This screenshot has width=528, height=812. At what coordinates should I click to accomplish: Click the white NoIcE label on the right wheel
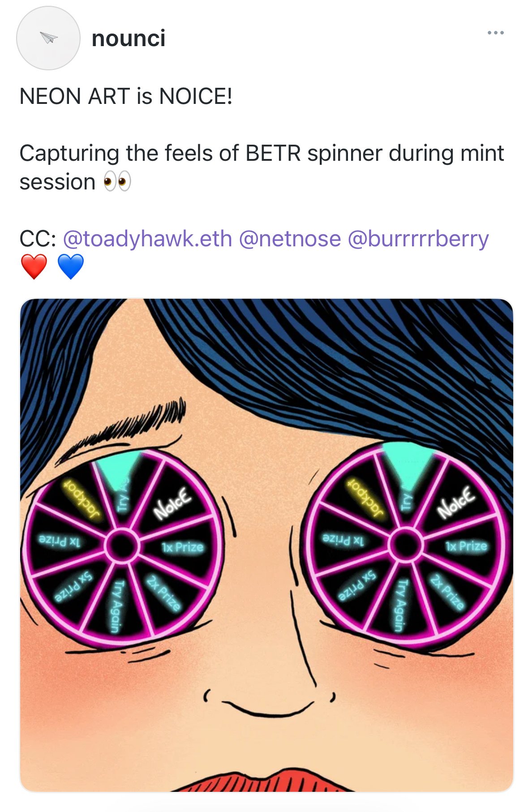point(455,502)
